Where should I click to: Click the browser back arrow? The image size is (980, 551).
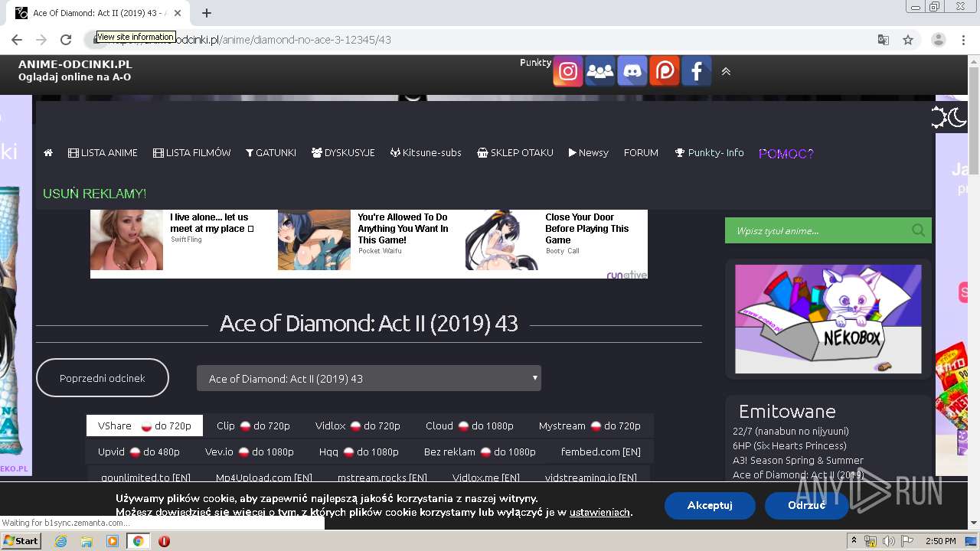17,40
